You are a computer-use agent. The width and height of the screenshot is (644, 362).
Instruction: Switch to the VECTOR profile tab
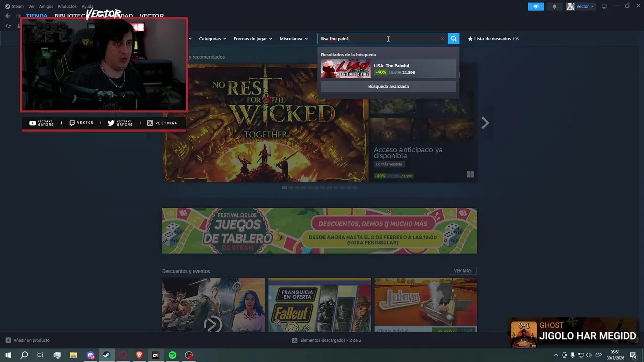click(151, 16)
